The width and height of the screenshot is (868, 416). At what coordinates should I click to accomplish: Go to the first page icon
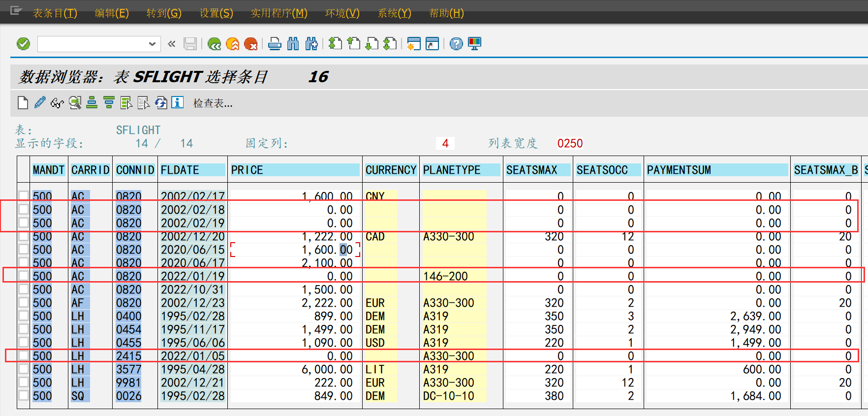tap(335, 44)
